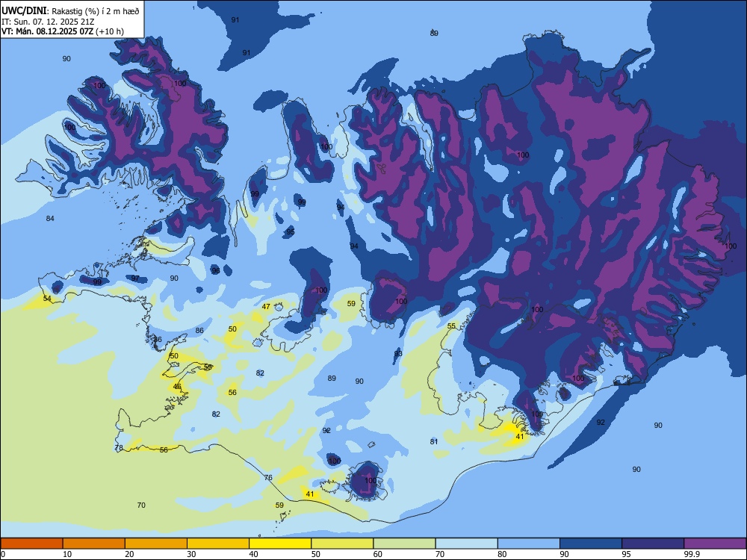Click the yellow-green 50–60 legend swatch

point(342,544)
